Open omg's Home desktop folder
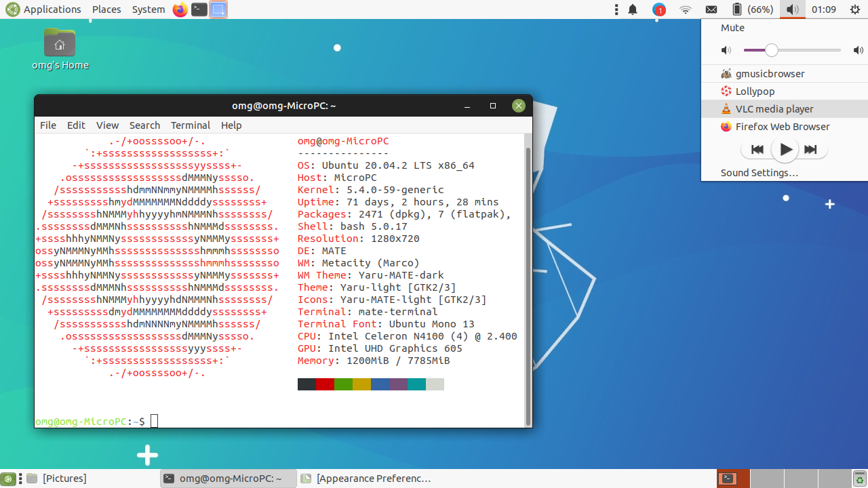 click(x=60, y=49)
